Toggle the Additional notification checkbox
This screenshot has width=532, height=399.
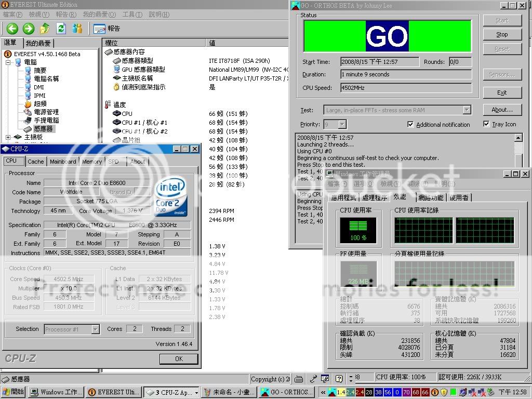click(411, 125)
